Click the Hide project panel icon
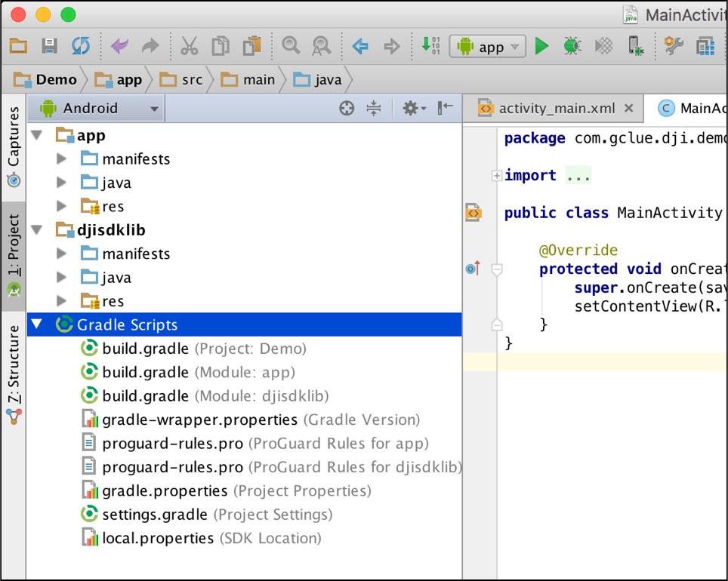Screen dimensions: 728x581 pyautogui.click(x=446, y=108)
